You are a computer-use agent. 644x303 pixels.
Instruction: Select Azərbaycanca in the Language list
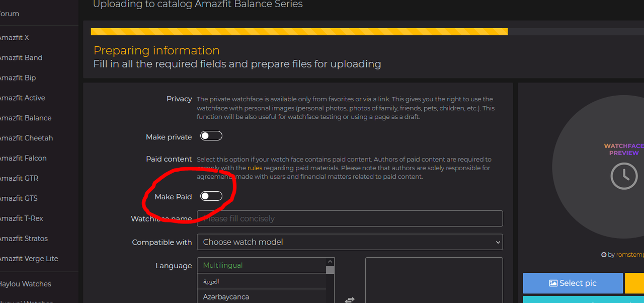click(x=262, y=296)
